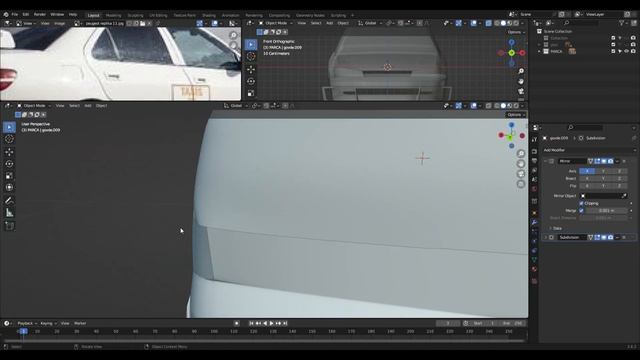Image resolution: width=640 pixels, height=360 pixels.
Task: Select the Move tool in main viewport
Action: pos(9,152)
